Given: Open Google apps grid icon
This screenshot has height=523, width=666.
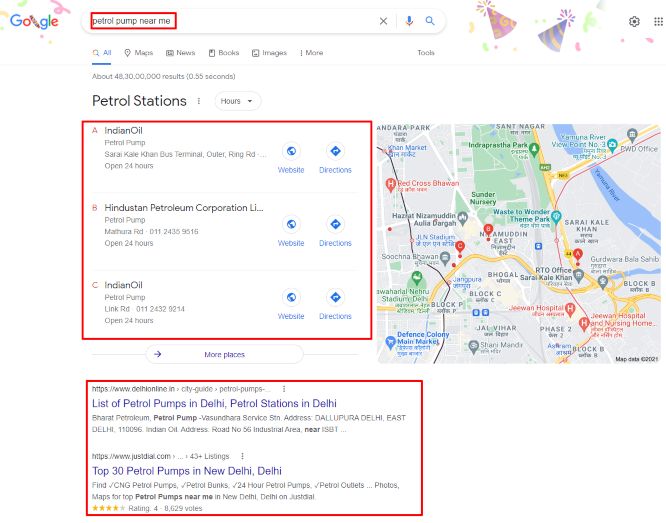Looking at the screenshot, I should tap(658, 21).
